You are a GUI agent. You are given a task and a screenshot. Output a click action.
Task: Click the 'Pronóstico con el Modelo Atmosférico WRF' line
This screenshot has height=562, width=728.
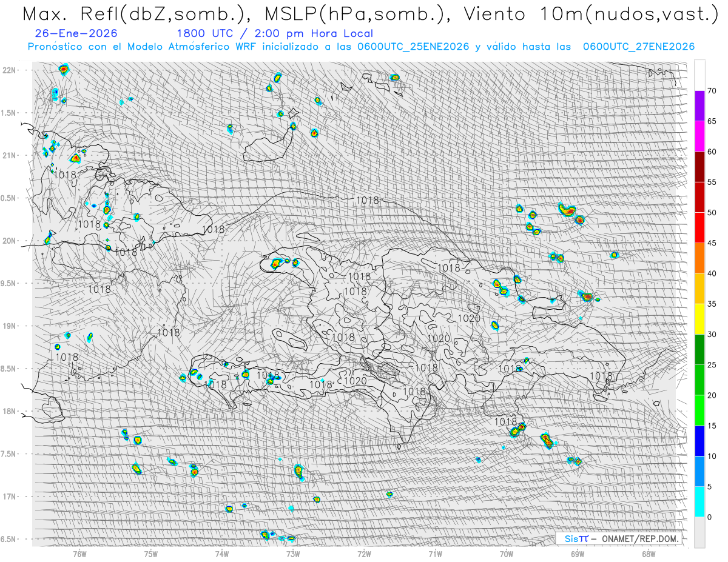[x=361, y=47]
